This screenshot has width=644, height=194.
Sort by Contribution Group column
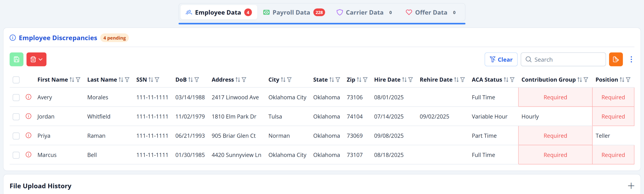click(580, 80)
